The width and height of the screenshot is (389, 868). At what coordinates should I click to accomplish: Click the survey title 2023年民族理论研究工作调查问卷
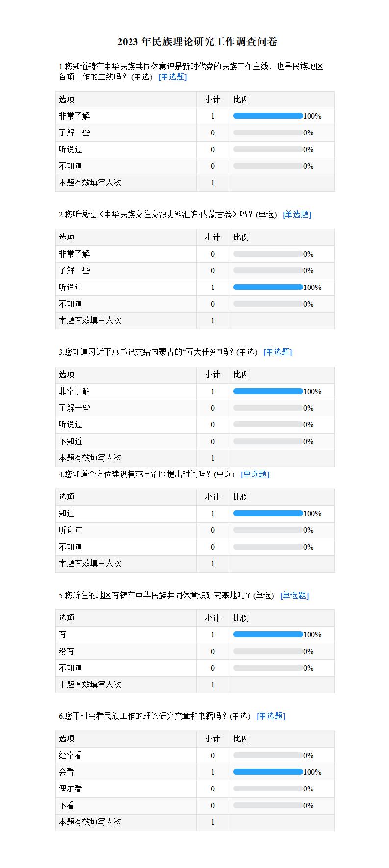tap(197, 42)
